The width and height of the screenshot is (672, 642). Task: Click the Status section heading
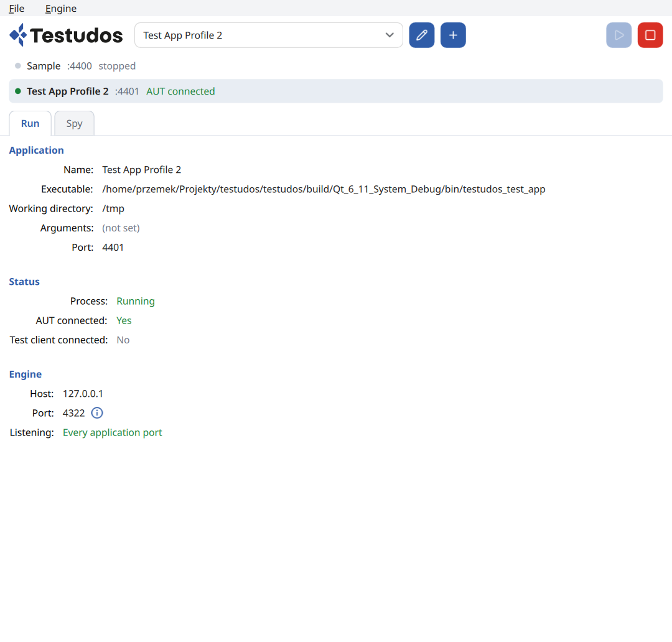point(24,282)
